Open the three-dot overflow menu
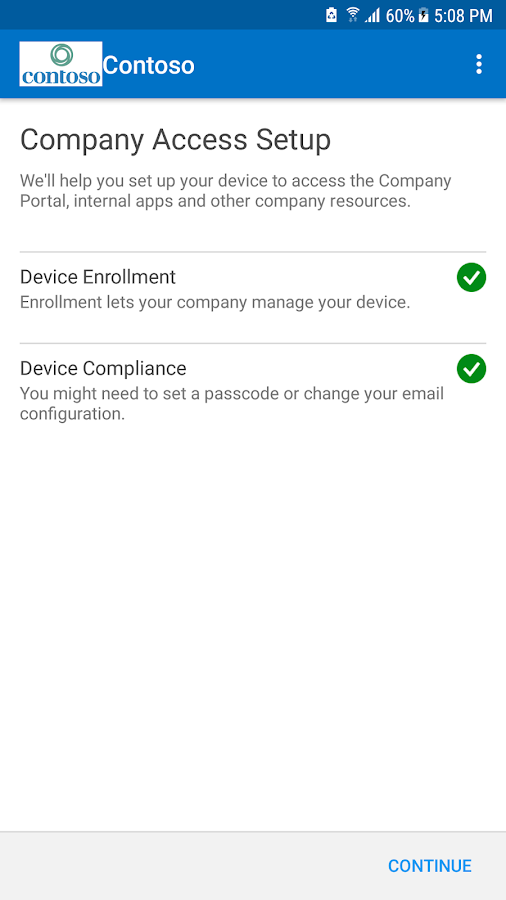This screenshot has width=506, height=900. tap(479, 64)
